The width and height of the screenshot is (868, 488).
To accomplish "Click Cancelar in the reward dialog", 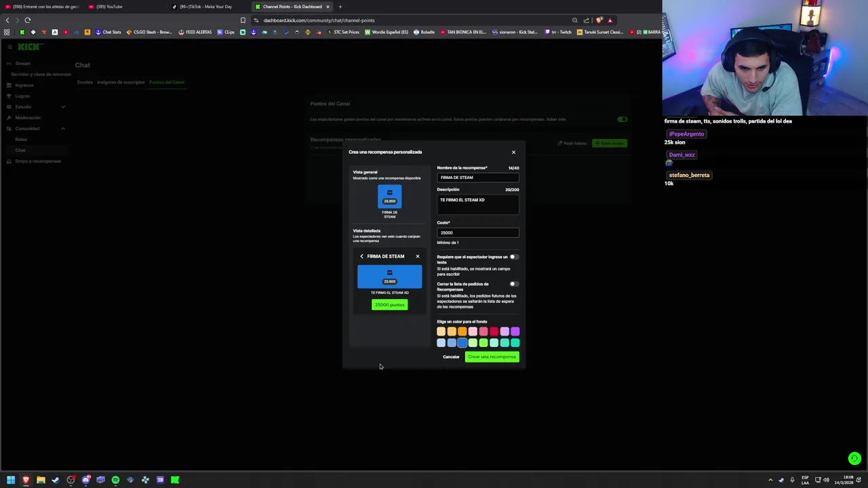I will coord(451,357).
